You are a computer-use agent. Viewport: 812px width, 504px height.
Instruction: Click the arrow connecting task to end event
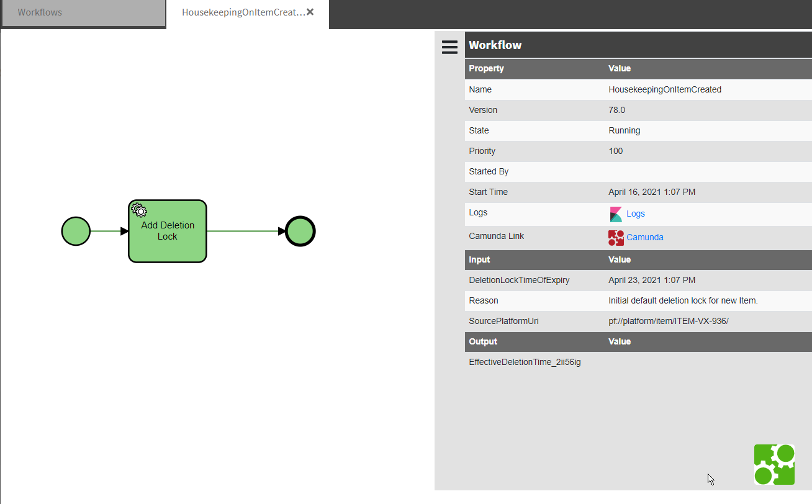point(245,232)
